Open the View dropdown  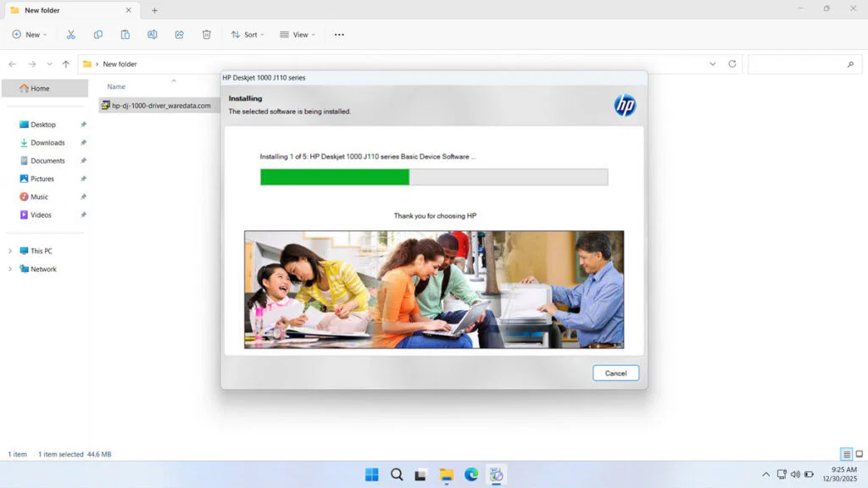click(298, 34)
